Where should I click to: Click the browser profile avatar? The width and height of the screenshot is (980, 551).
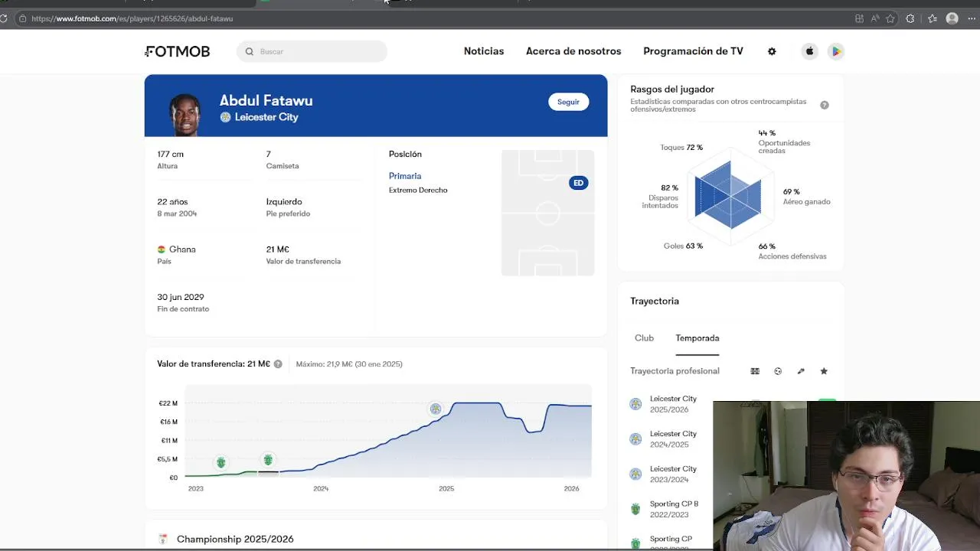tap(952, 18)
